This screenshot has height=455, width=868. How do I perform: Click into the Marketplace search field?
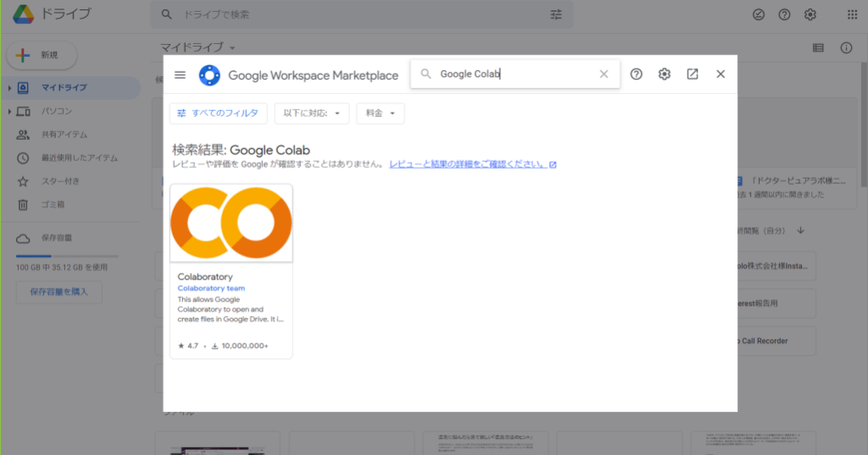coord(515,75)
